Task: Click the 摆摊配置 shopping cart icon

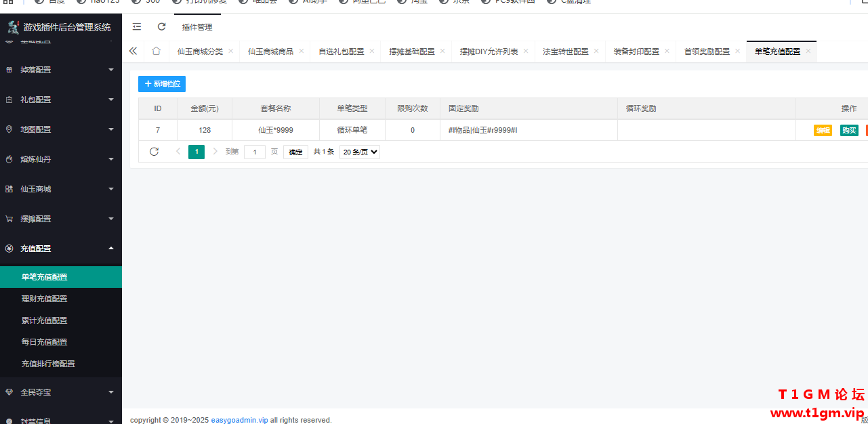Action: point(9,219)
